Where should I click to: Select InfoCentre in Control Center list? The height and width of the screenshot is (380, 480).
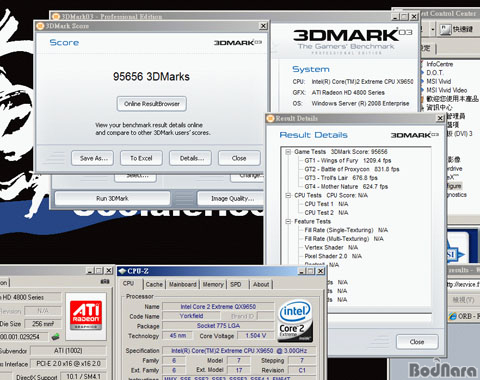point(439,64)
